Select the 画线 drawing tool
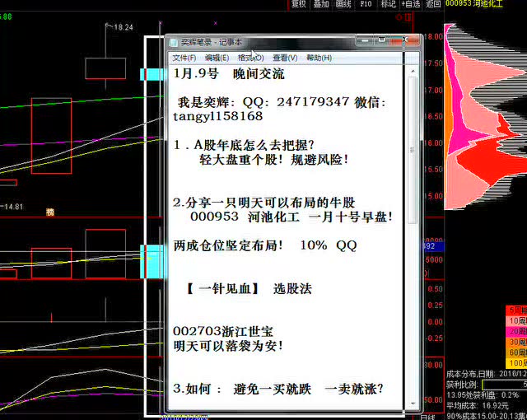 point(343,4)
